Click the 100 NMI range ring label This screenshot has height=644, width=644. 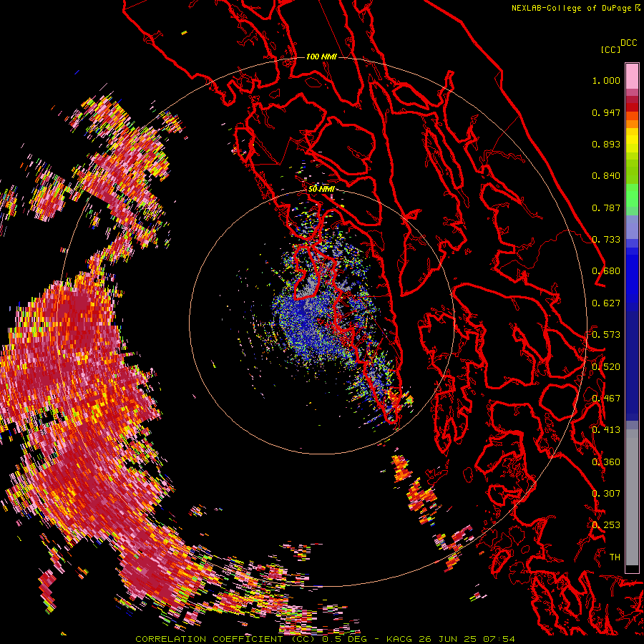coord(321,57)
